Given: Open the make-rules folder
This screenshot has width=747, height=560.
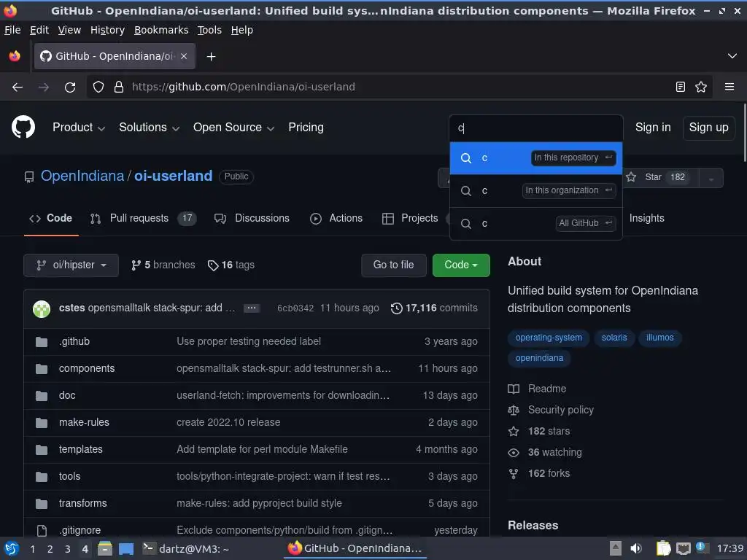Looking at the screenshot, I should (x=84, y=422).
